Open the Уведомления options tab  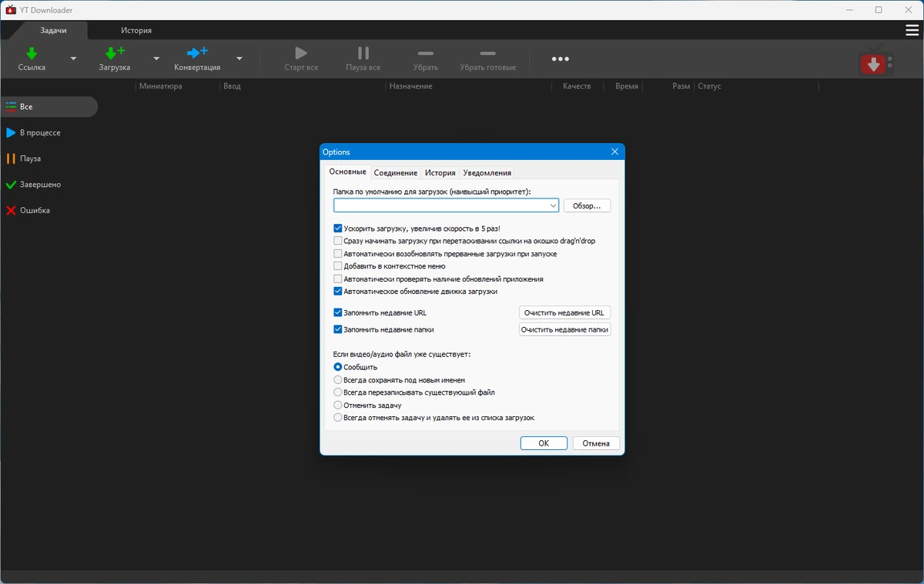point(487,173)
